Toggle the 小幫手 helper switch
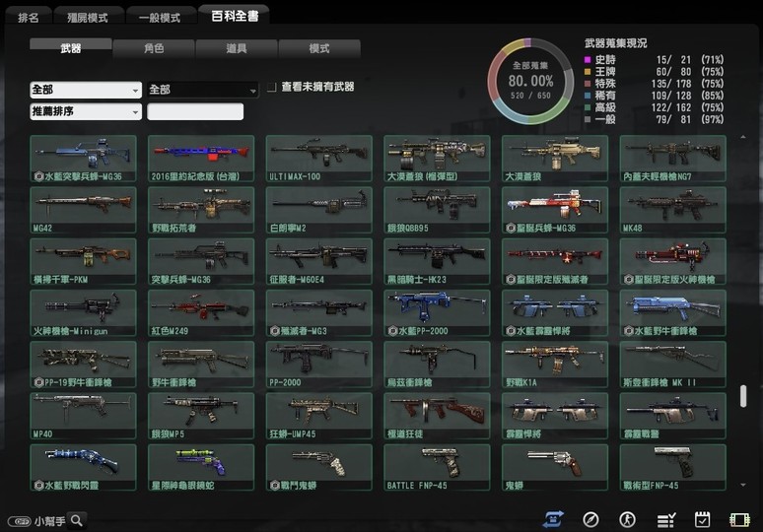The width and height of the screenshot is (763, 532). [x=20, y=521]
